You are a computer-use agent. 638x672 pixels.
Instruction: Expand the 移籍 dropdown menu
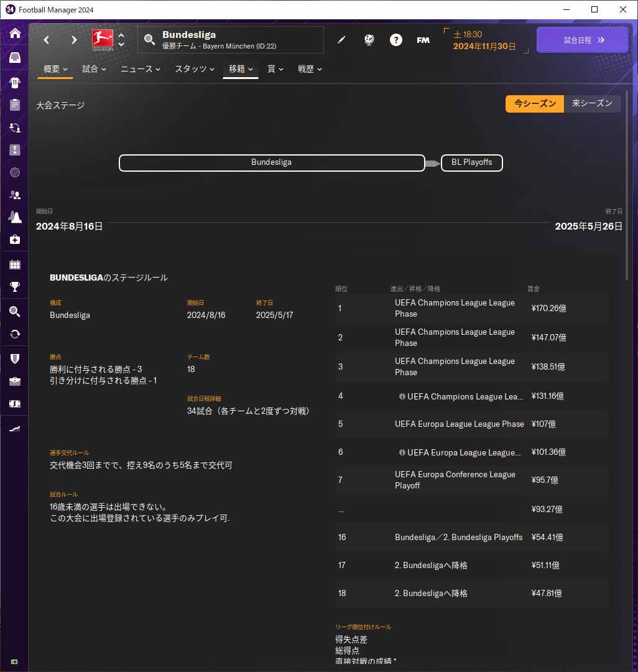point(241,69)
